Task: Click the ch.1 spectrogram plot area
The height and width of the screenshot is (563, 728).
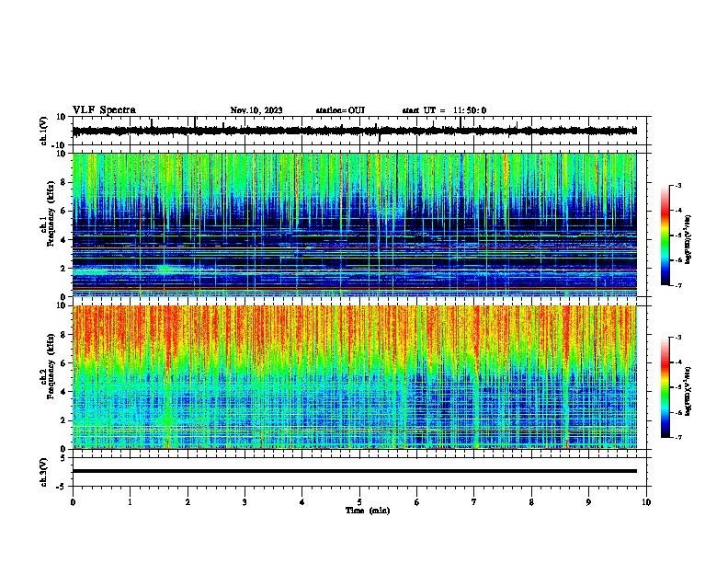Action: click(x=354, y=224)
